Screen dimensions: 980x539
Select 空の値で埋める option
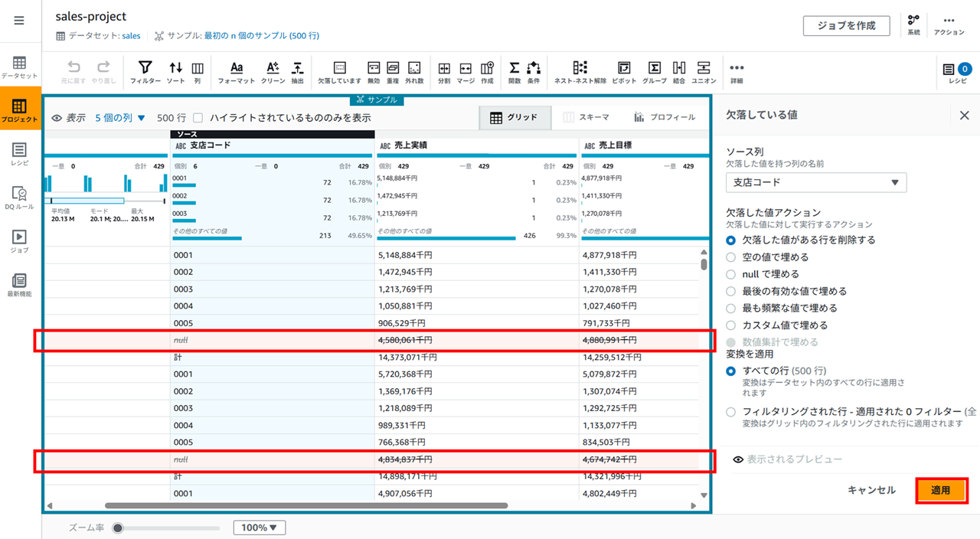[730, 257]
